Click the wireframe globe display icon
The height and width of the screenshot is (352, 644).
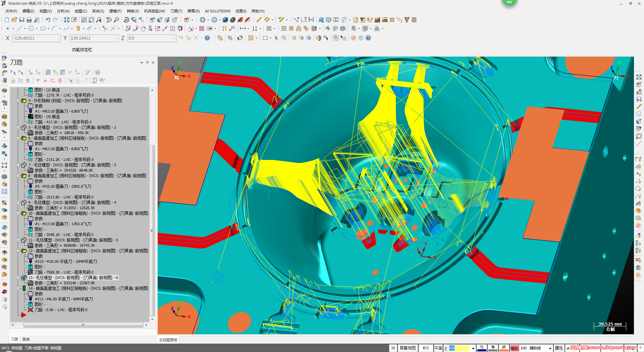point(203,20)
